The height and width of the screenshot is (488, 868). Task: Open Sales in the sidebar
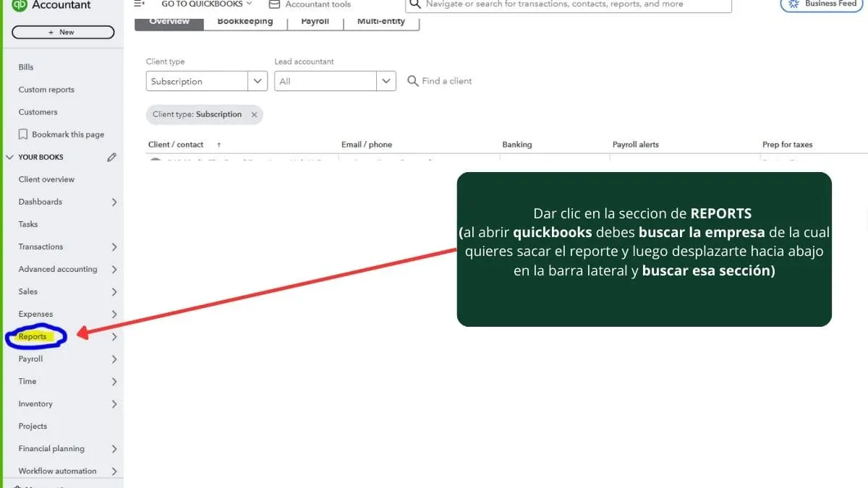(28, 291)
